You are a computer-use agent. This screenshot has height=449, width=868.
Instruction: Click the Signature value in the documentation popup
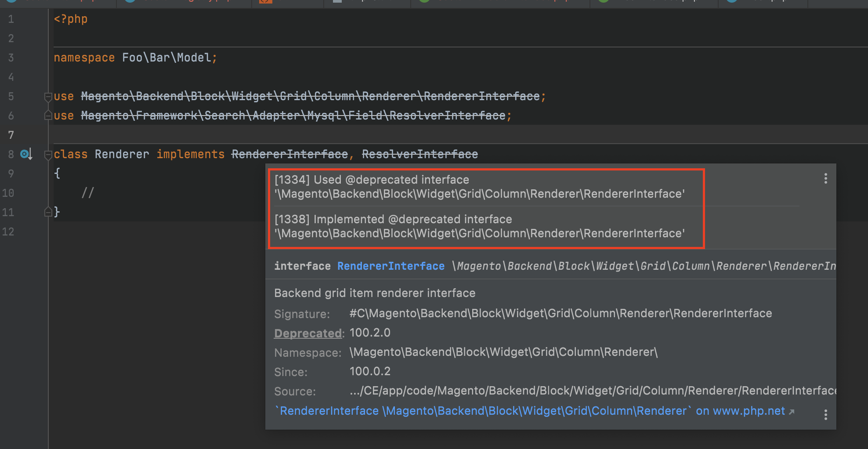561,313
